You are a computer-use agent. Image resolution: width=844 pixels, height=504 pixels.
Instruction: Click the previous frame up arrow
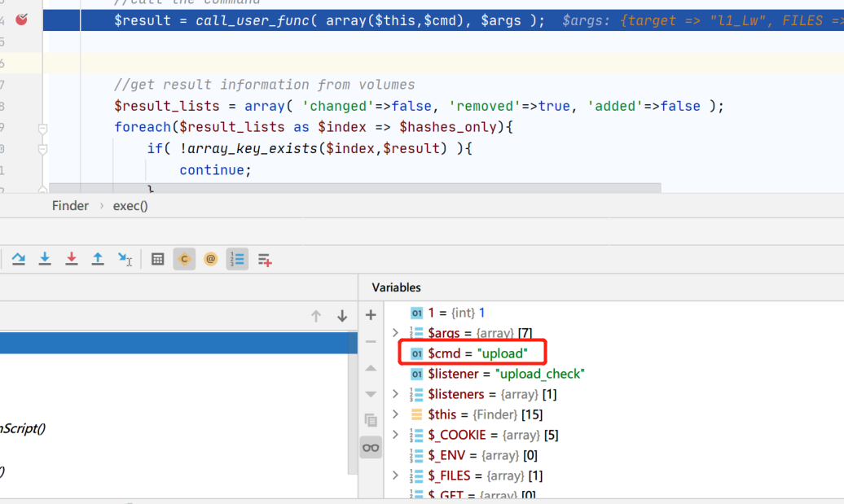[316, 316]
